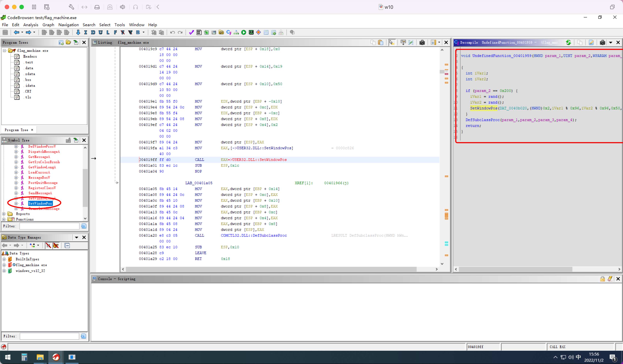
Task: Click the next Instruction 'I' navigation icon
Action: (x=86, y=32)
